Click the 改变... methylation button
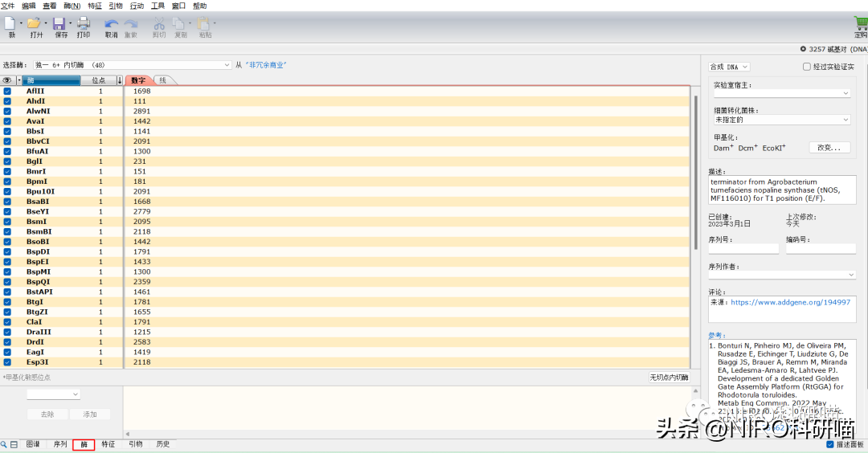 (829, 148)
